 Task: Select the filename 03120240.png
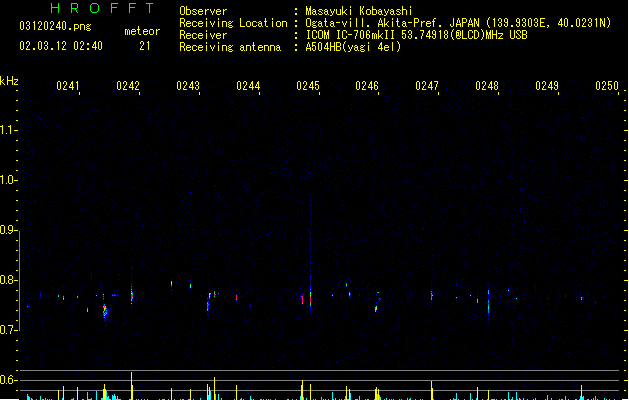point(55,26)
